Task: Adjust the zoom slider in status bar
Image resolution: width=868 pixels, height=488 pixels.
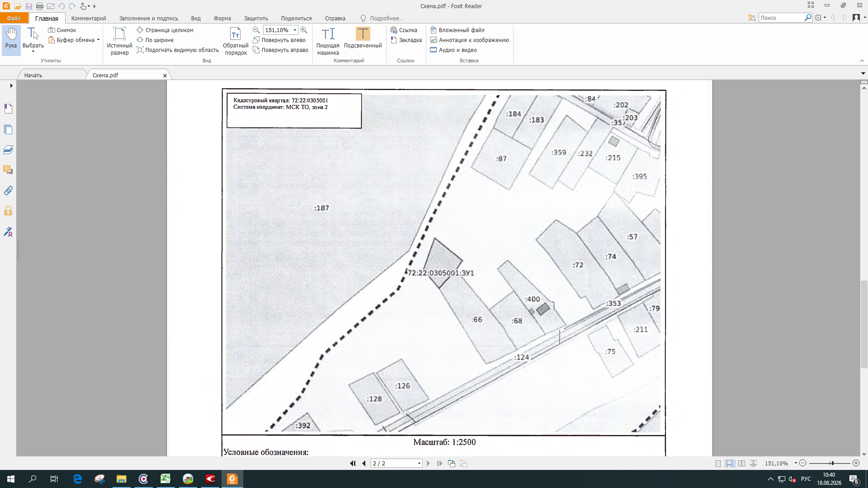Action: (x=831, y=463)
